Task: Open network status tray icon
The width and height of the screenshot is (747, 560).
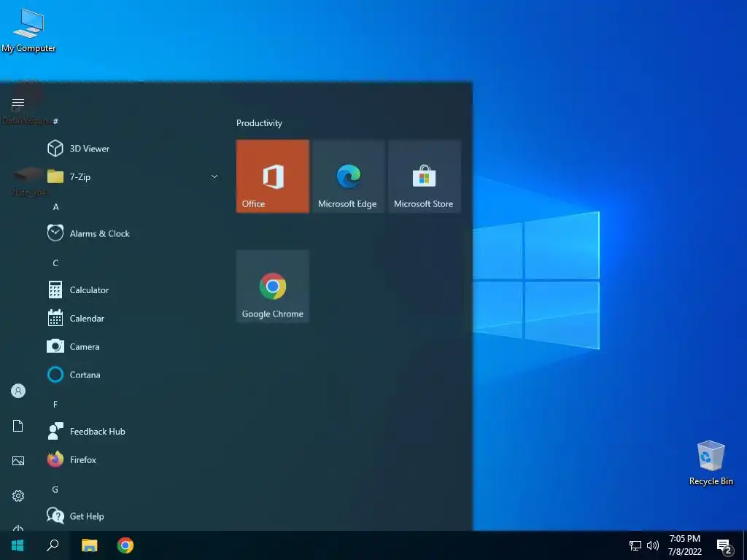Action: pyautogui.click(x=635, y=545)
